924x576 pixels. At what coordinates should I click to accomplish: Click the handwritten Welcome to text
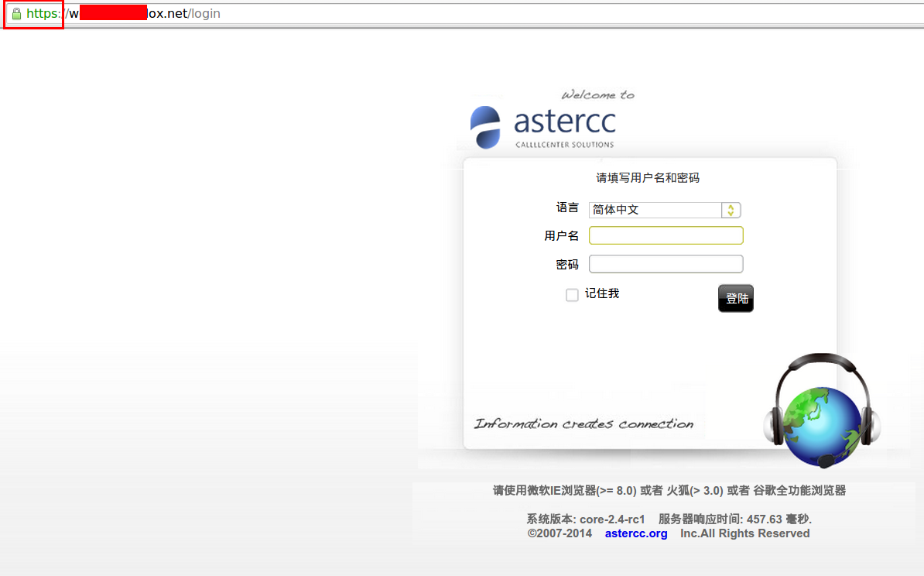(597, 95)
